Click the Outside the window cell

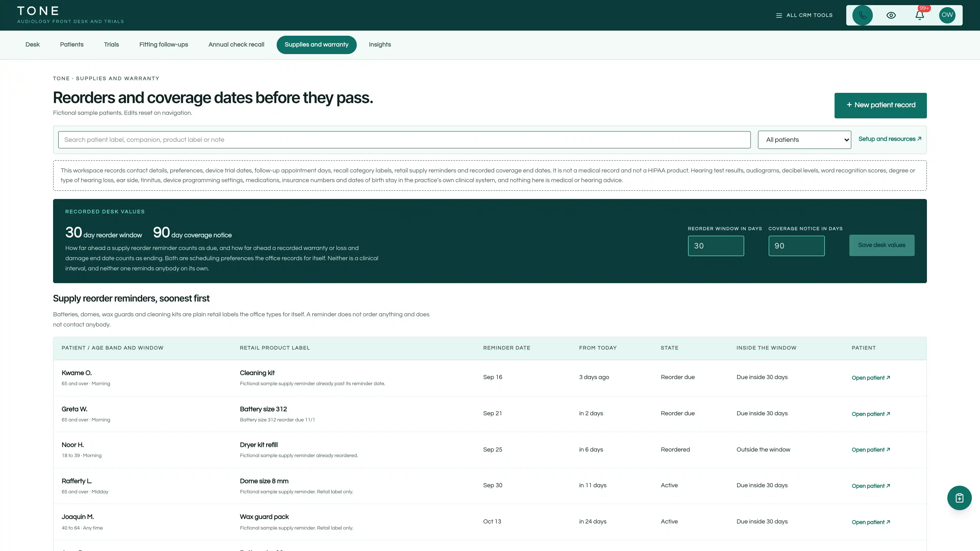click(763, 449)
